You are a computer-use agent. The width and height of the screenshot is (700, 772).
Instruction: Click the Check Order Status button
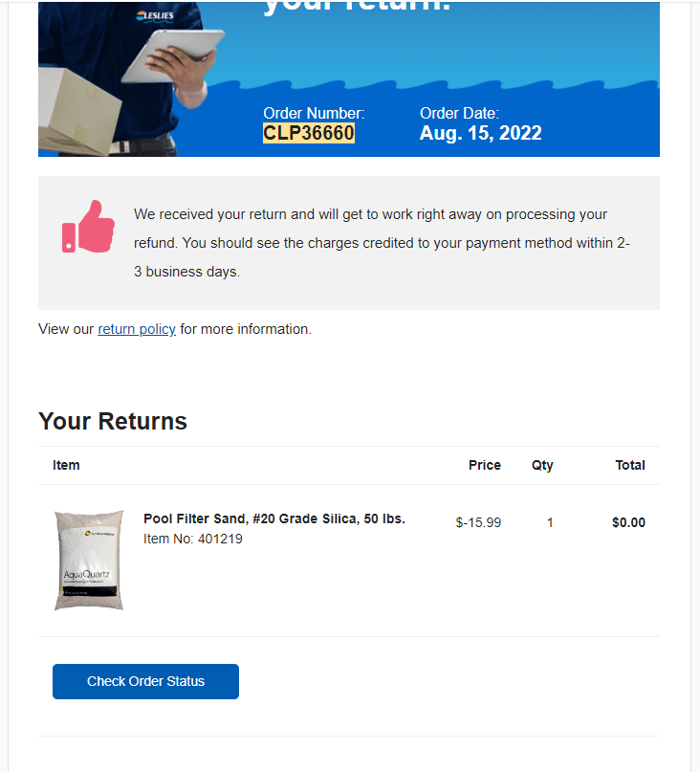pyautogui.click(x=145, y=681)
